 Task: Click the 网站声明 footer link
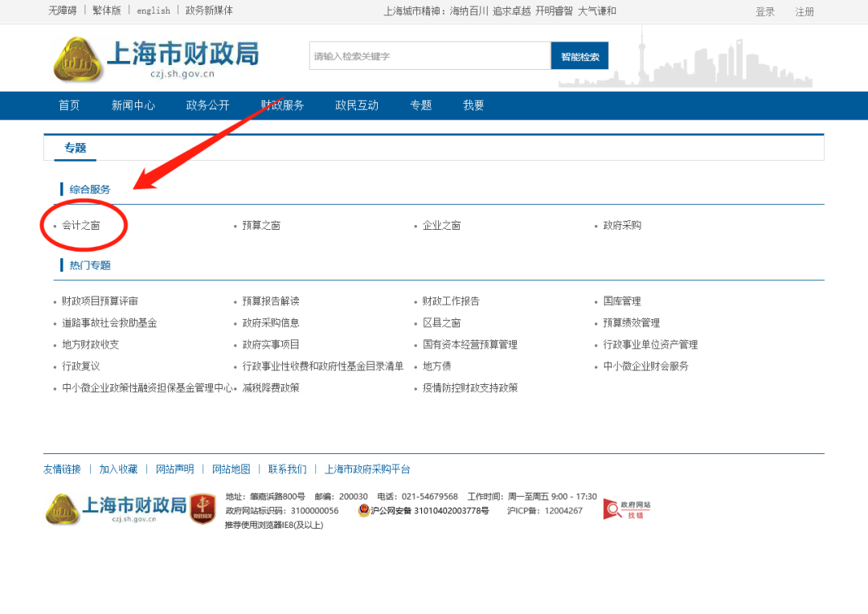click(175, 469)
